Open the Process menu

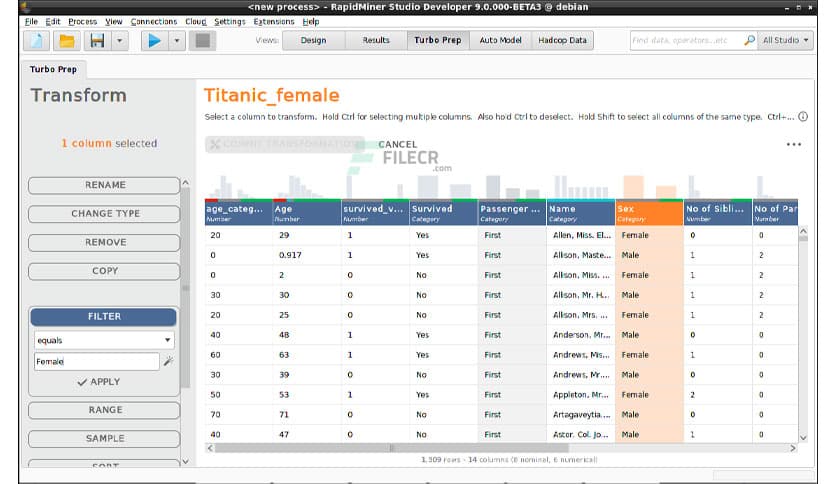(x=83, y=21)
